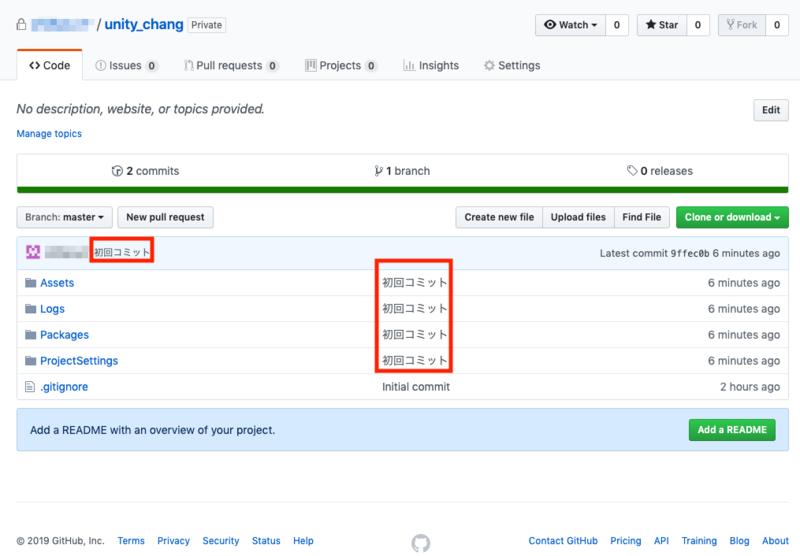Image resolution: width=800 pixels, height=556 pixels.
Task: Click the Find File button
Action: (642, 217)
